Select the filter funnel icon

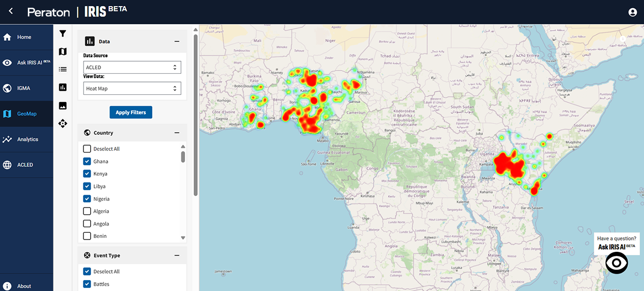click(63, 33)
